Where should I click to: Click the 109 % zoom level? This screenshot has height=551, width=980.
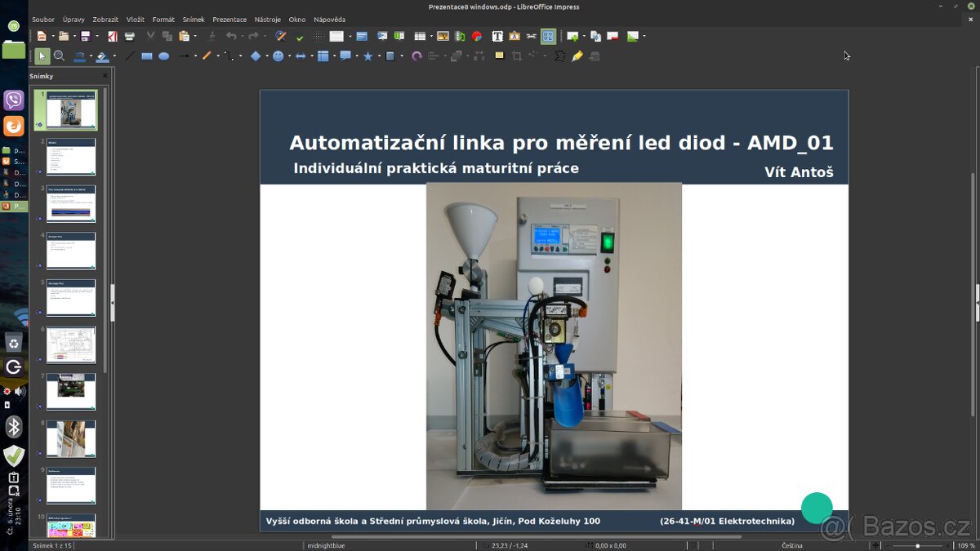pos(965,545)
